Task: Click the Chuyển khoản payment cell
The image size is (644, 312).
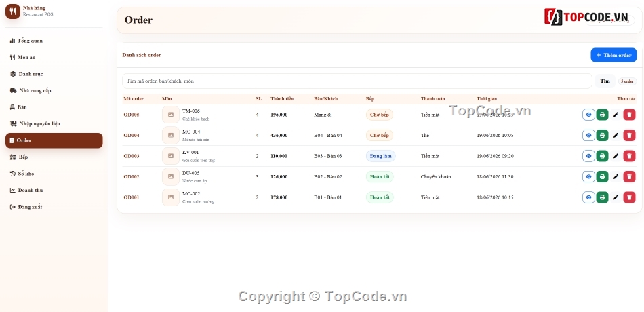Action: [x=436, y=177]
